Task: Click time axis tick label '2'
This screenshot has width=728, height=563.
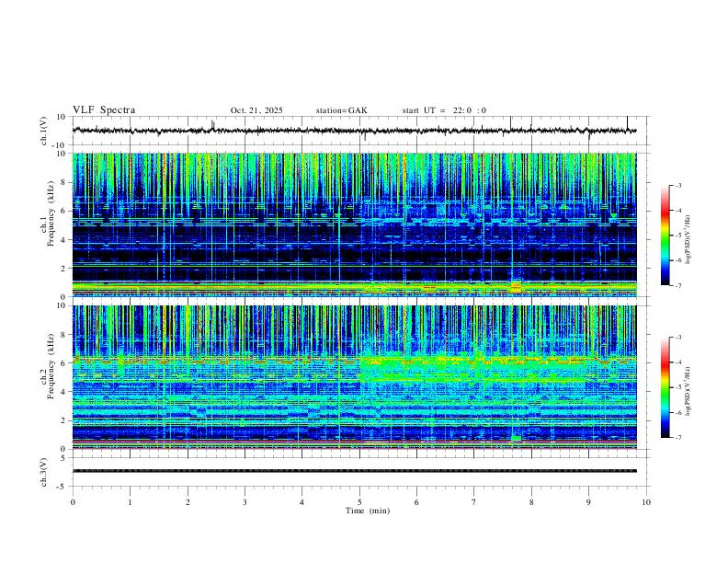Action: pos(188,502)
